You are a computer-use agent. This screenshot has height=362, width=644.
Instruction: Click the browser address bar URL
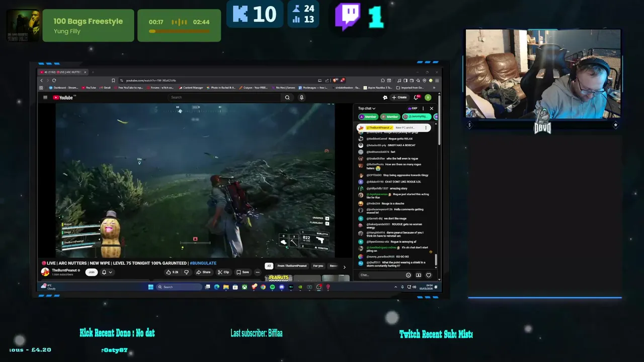(151, 80)
